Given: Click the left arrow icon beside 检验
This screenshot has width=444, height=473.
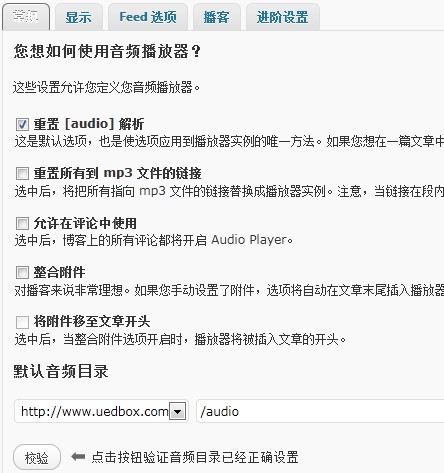Looking at the screenshot, I should [78, 456].
